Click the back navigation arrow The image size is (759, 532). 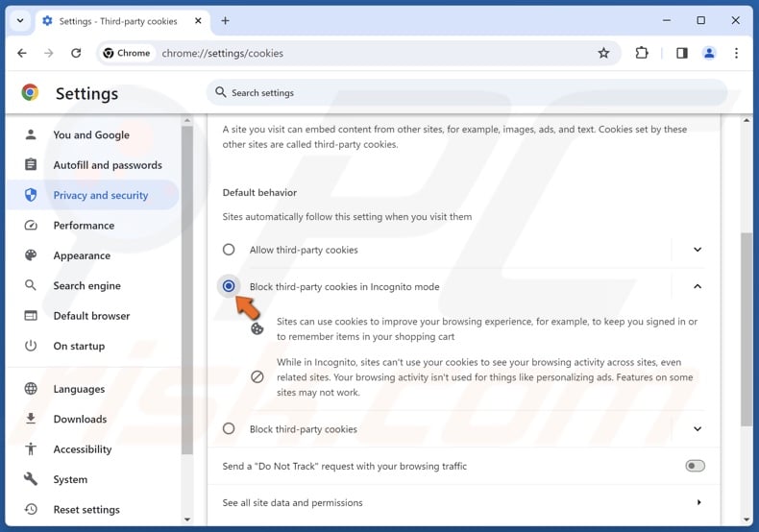click(x=22, y=53)
